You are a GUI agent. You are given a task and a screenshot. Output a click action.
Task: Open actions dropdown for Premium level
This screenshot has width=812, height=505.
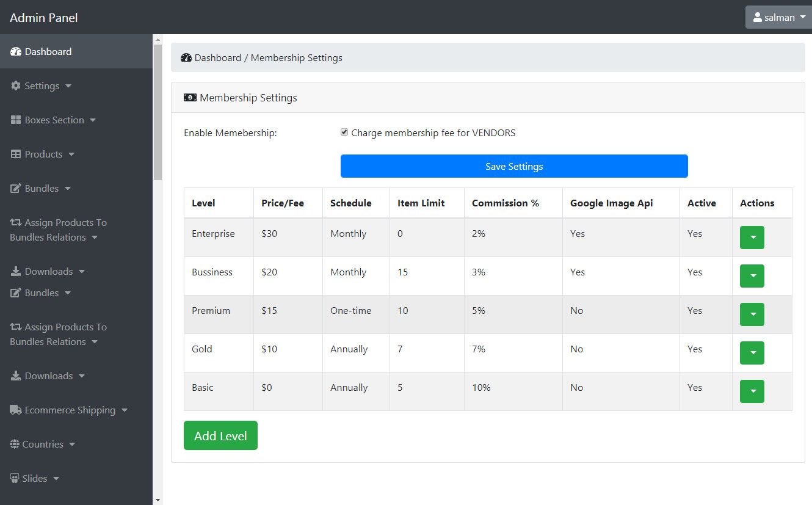(x=752, y=314)
